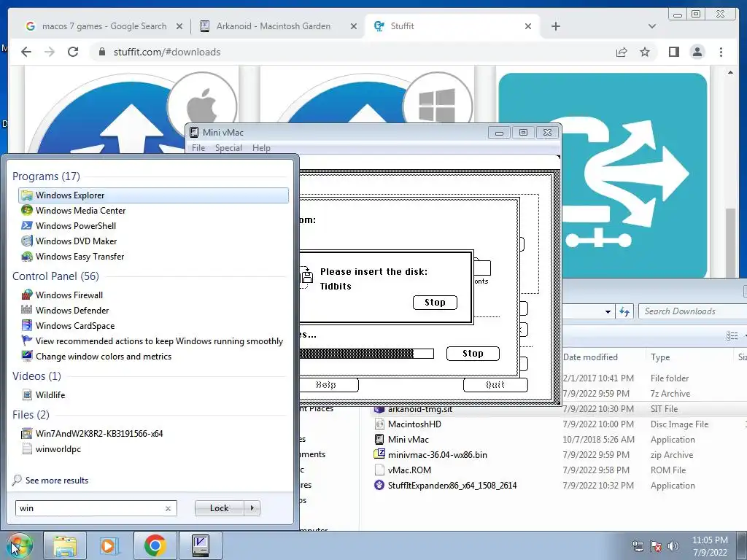Expand the shutdown options arrow next to Lock

pyautogui.click(x=252, y=508)
